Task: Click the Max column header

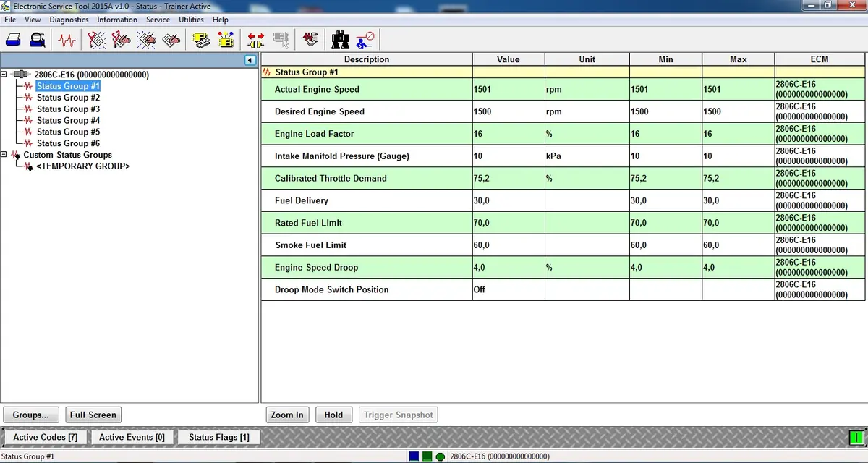Action: pos(739,59)
